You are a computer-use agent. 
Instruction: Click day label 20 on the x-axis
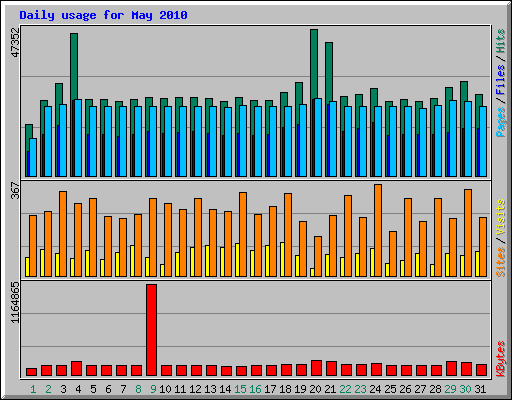pyautogui.click(x=315, y=389)
